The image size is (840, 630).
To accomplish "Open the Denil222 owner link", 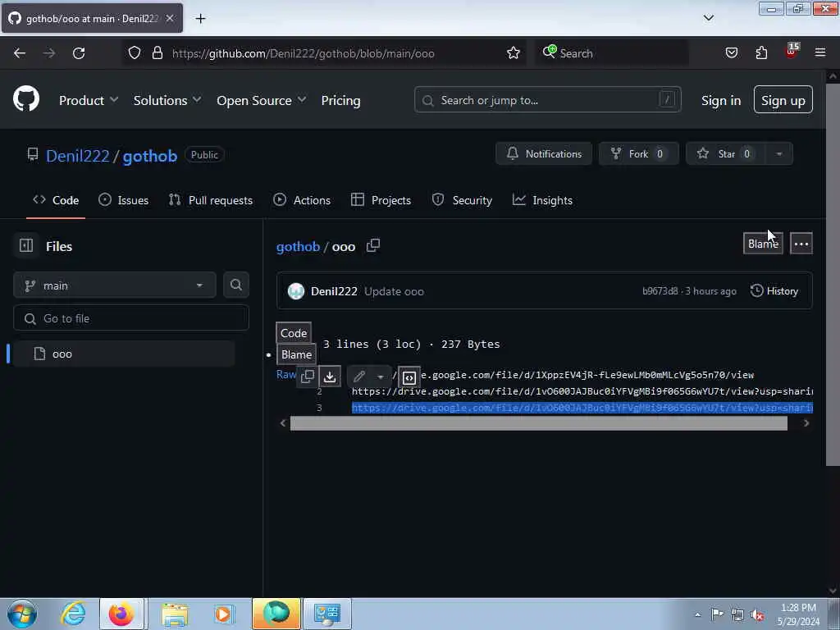I will (78, 155).
